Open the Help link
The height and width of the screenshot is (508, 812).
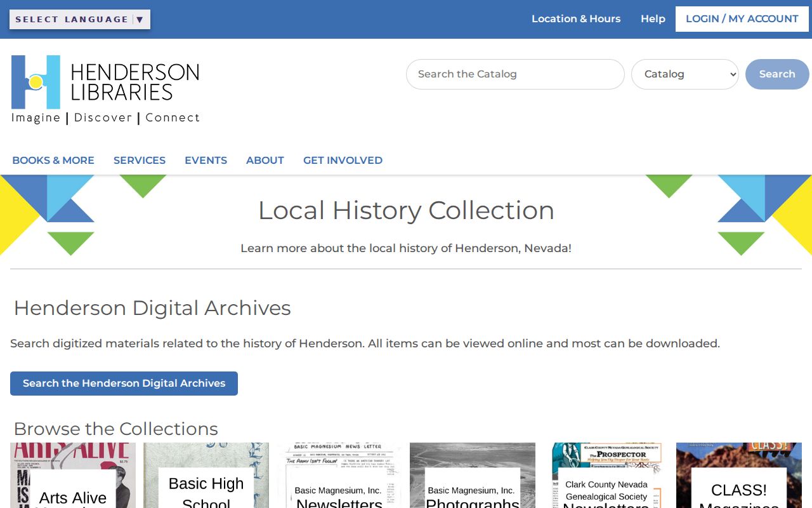coord(653,19)
